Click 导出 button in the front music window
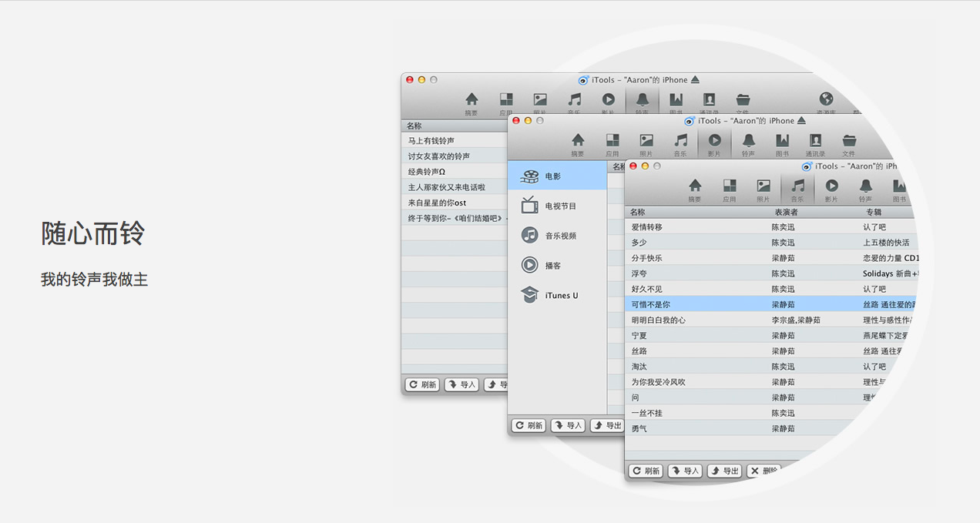This screenshot has width=980, height=523. tap(725, 471)
